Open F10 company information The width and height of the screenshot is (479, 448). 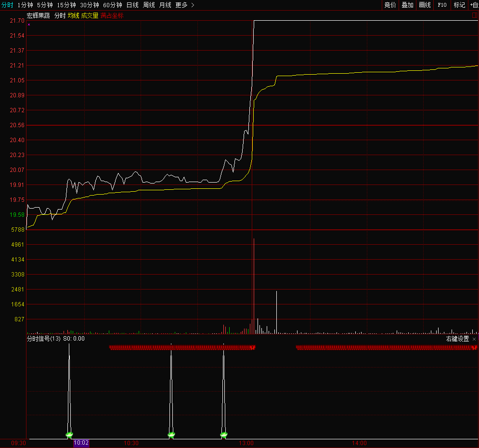point(442,5)
